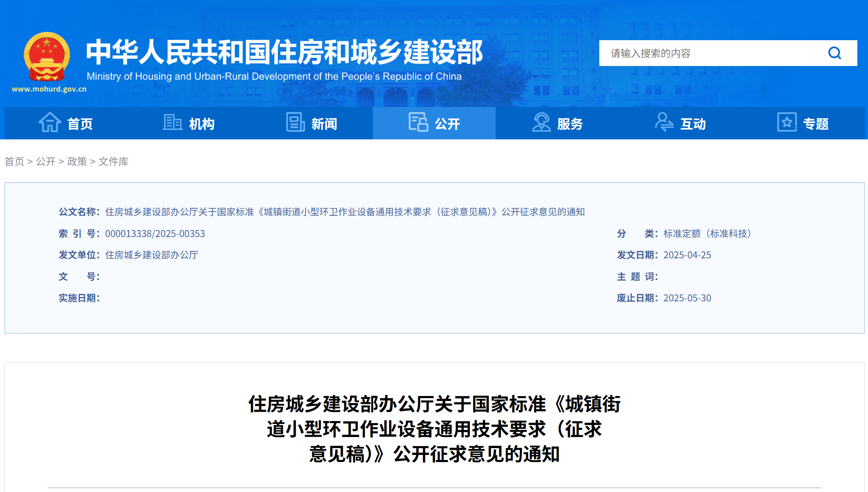Click the person icon beside 服务

[x=541, y=122]
